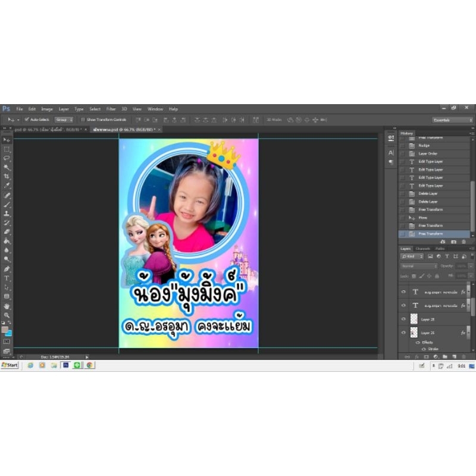476x476 pixels.
Task: Open the Opacity slider dropdown arrow
Action: [x=471, y=266]
